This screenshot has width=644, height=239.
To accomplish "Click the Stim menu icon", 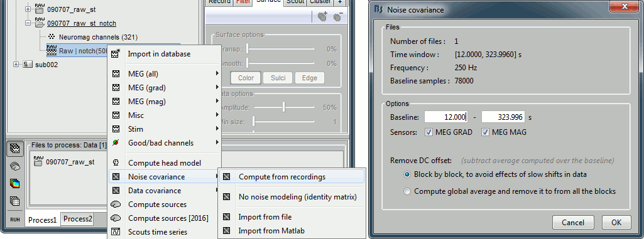I will 116,129.
